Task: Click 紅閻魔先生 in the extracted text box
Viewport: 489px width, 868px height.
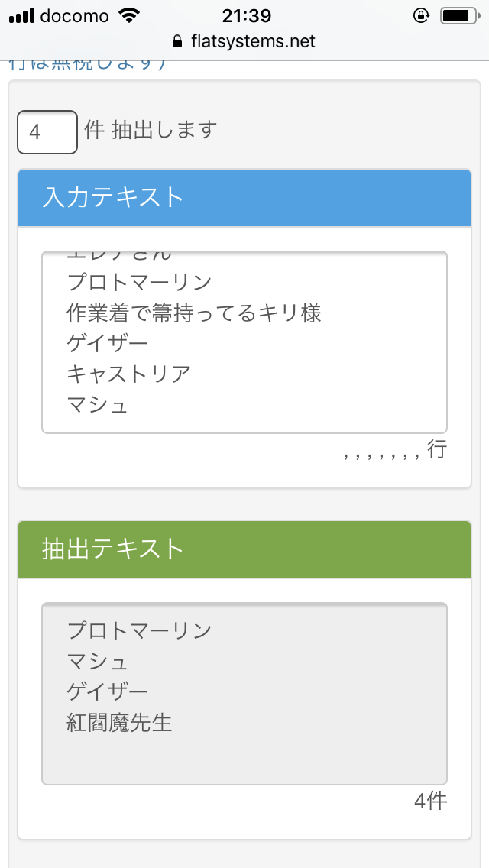Action: tap(120, 722)
